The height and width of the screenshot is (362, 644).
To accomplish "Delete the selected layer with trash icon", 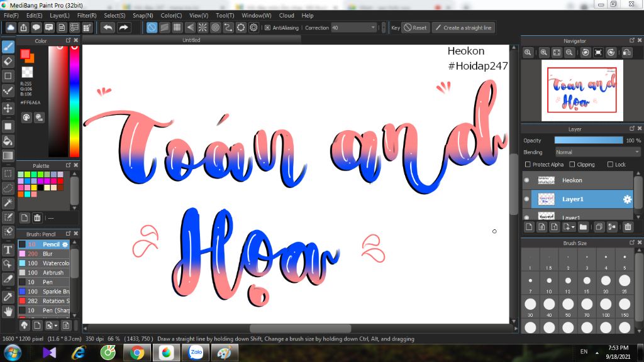I will click(628, 227).
